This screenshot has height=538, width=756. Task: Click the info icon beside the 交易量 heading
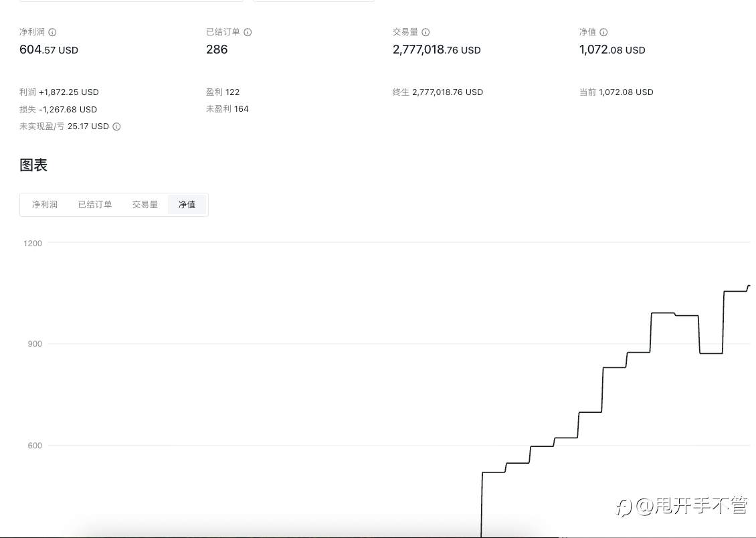426,32
